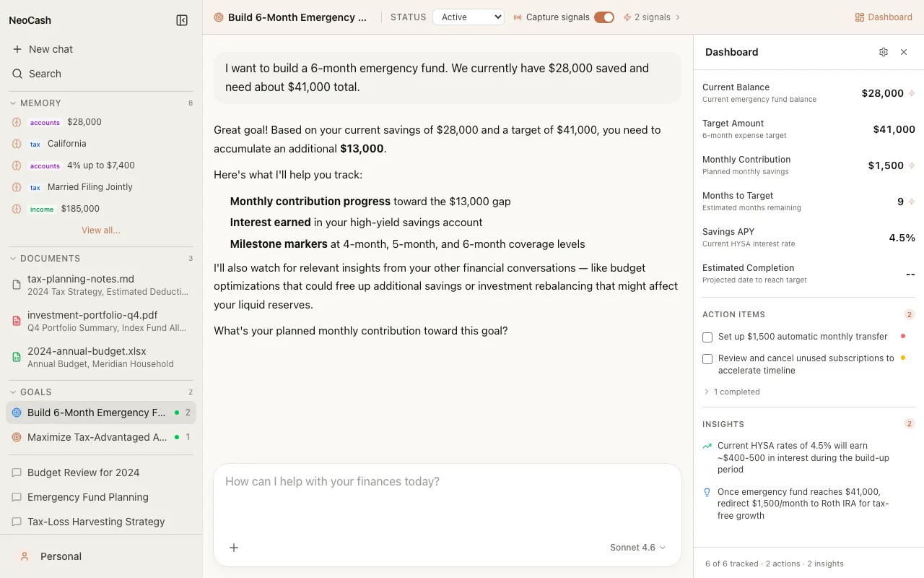Viewport: 924px width, 578px height.
Task: Open the 2 signals chevron
Action: pyautogui.click(x=678, y=17)
